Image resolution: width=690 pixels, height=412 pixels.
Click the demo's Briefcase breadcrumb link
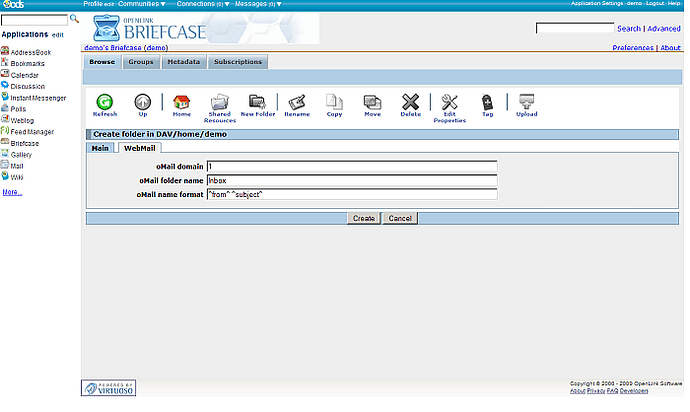pyautogui.click(x=113, y=48)
